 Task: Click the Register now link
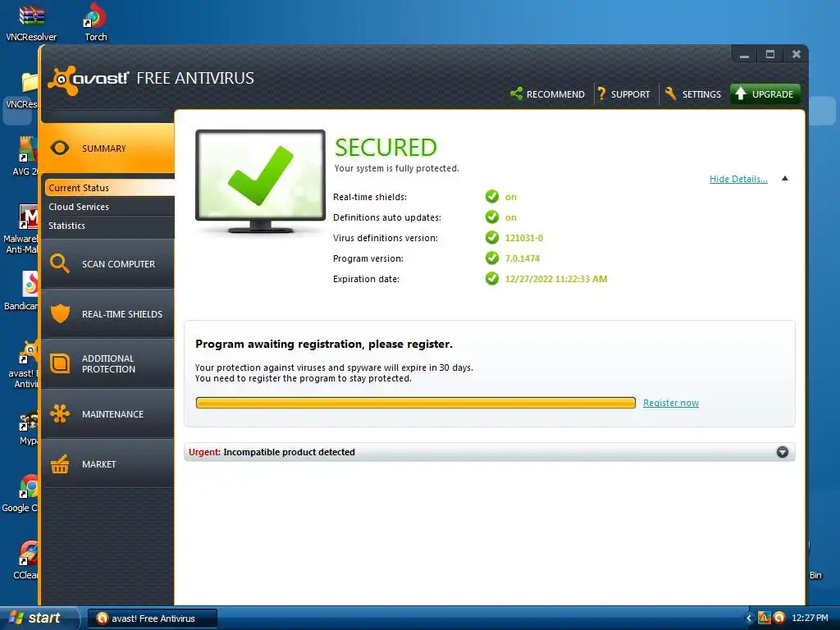coord(671,403)
